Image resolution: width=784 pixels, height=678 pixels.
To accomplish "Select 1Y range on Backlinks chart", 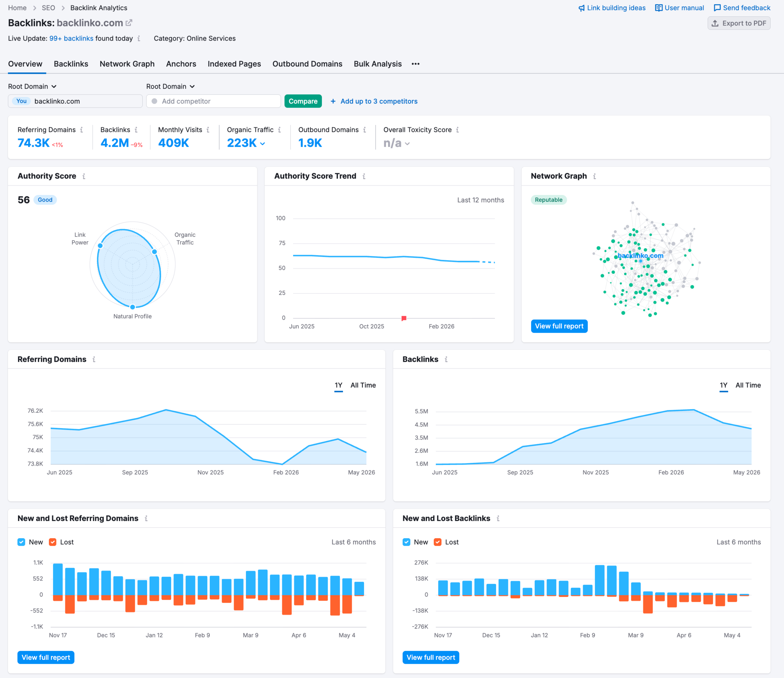I will 723,385.
